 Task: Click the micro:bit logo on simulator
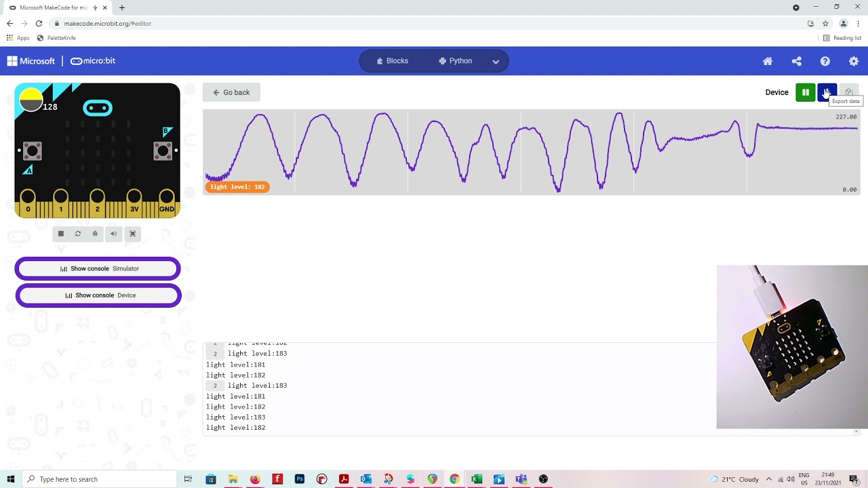click(98, 108)
